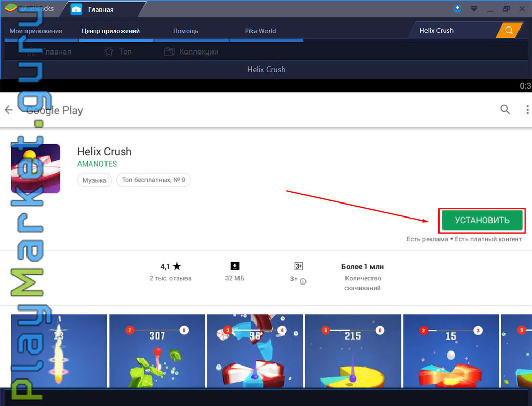This screenshot has width=532, height=406.
Task: Open the screenshot showing score 307
Action: [157, 351]
